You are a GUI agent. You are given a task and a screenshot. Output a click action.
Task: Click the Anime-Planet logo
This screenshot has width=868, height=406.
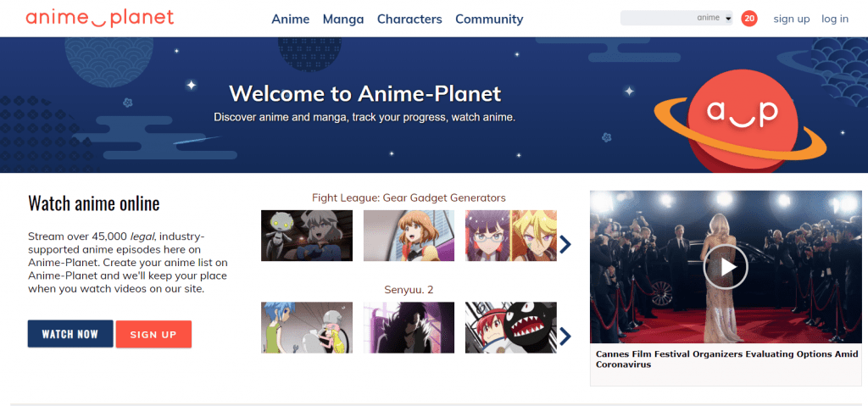(x=100, y=18)
